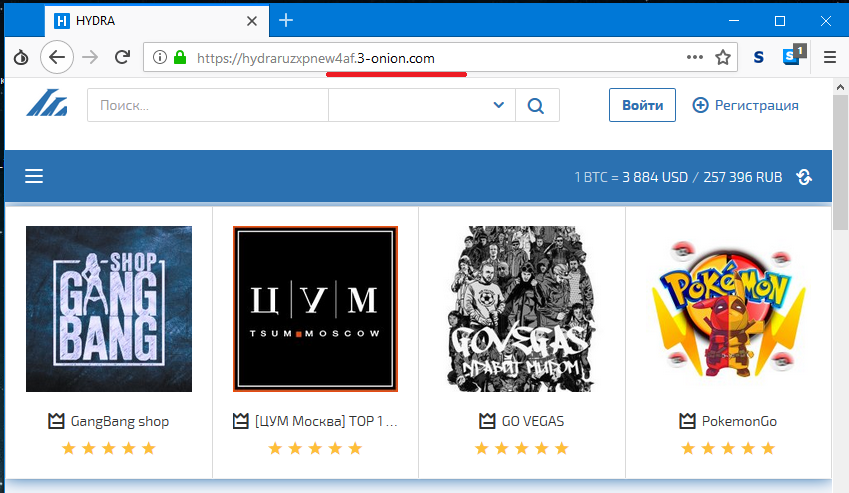Viewport: 849px width, 493px height.
Task: Open page actions three-dot menu
Action: point(695,57)
